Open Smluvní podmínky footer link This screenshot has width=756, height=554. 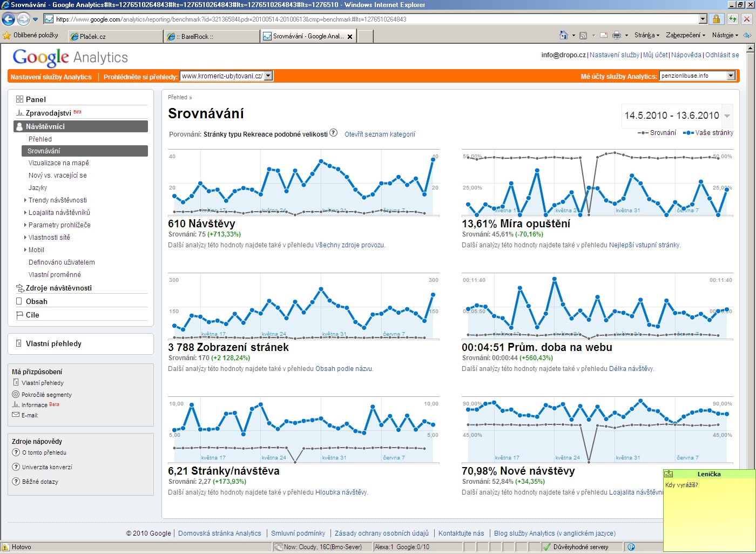coord(298,533)
